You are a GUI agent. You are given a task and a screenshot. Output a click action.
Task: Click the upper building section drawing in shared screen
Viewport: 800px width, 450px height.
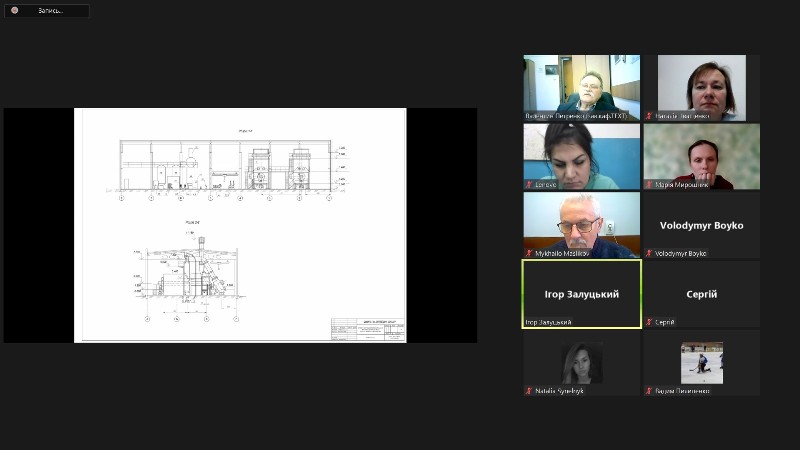point(228,168)
